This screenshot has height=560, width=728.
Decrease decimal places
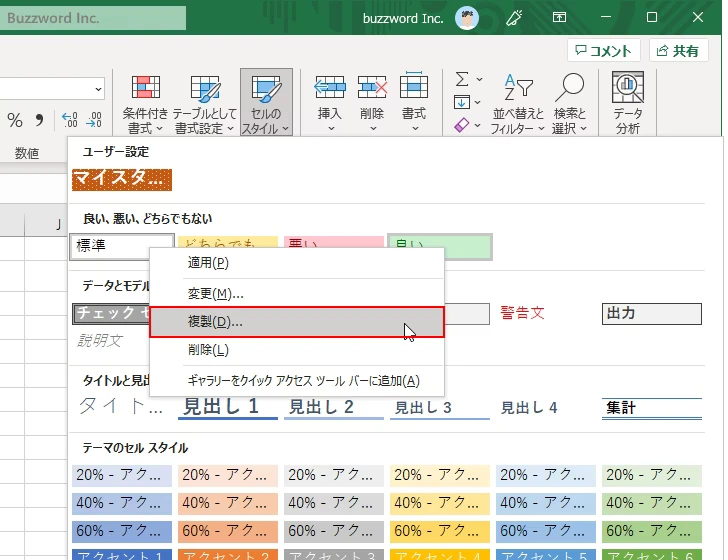[94, 120]
